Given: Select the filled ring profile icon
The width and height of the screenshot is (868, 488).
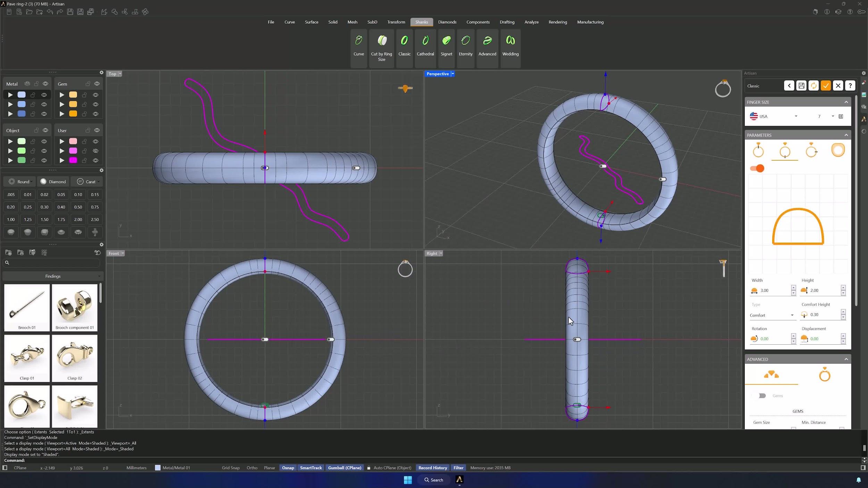Looking at the screenshot, I should tap(838, 150).
